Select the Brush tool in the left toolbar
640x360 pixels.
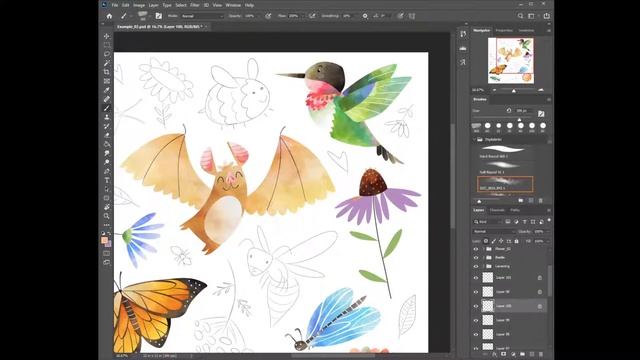pos(107,108)
